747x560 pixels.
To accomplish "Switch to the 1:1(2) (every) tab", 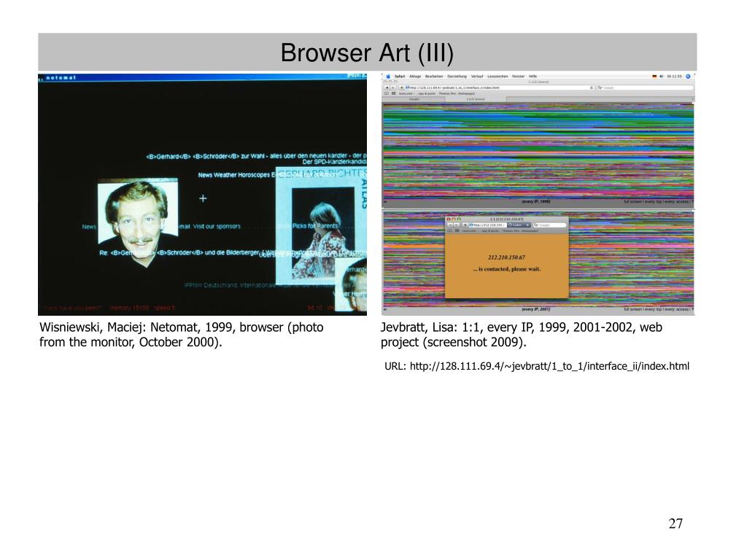I will 476,99.
